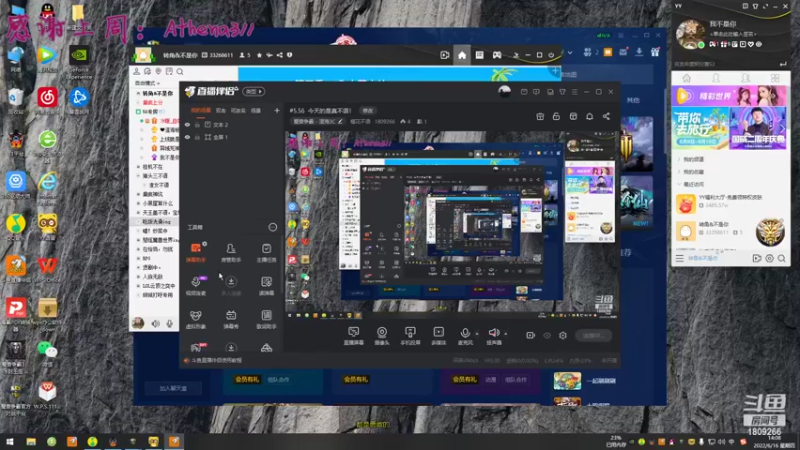Toggle the lock on the 全屏 1 source
This screenshot has width=800, height=450.
tap(197, 137)
